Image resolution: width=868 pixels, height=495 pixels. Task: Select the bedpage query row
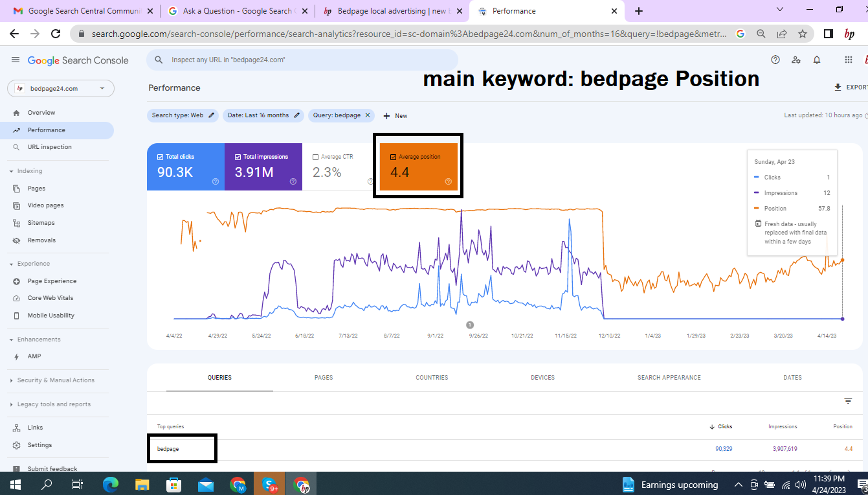click(505, 449)
